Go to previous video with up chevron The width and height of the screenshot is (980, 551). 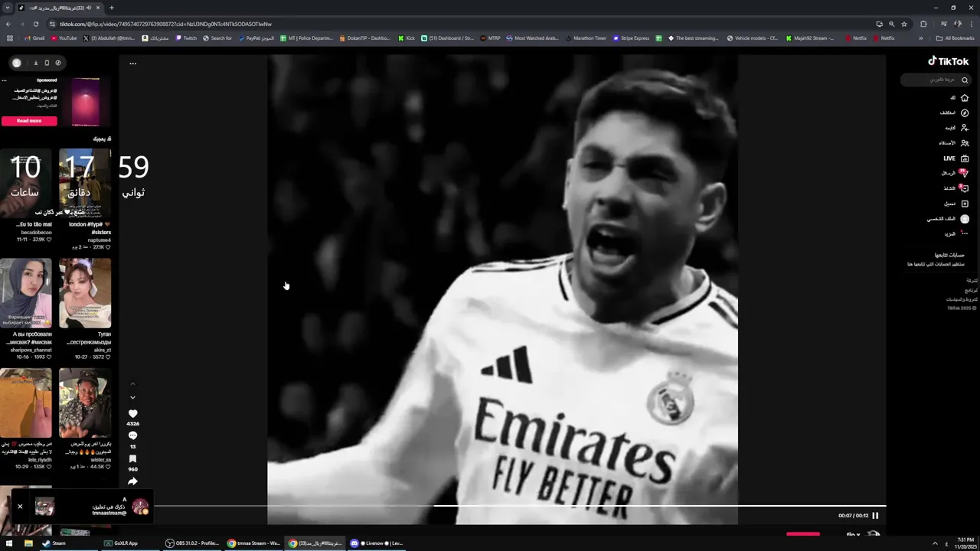click(132, 383)
